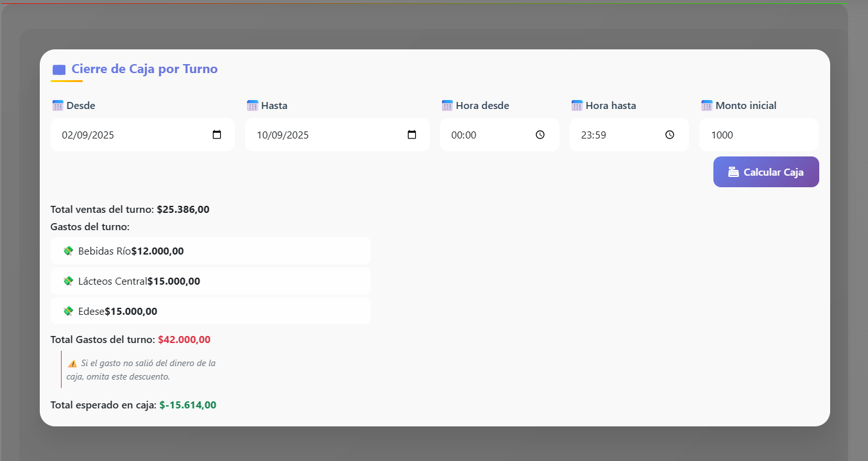
Task: Click the money icon on Bebidas Río row
Action: pyautogui.click(x=69, y=251)
